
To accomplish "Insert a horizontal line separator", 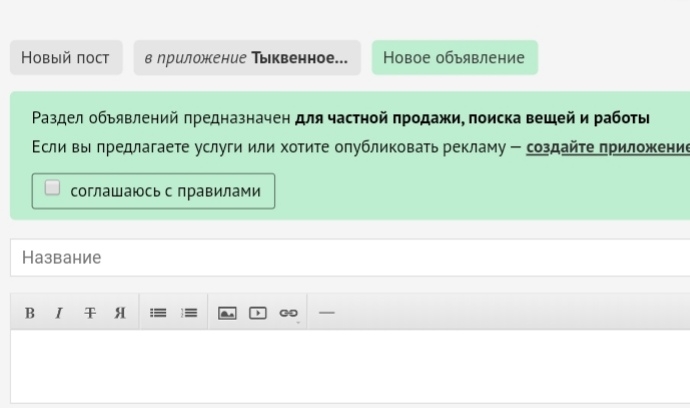I will point(326,313).
